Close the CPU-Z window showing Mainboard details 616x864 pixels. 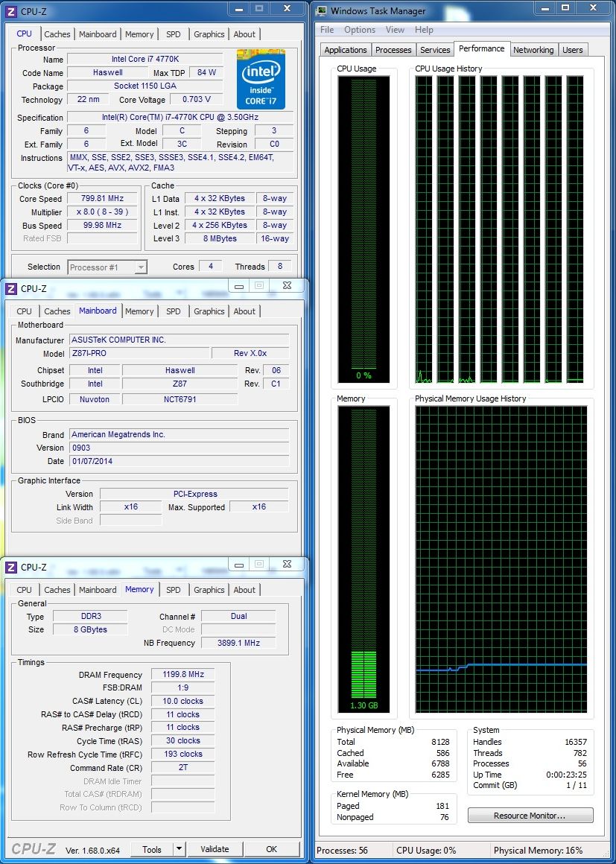point(286,286)
